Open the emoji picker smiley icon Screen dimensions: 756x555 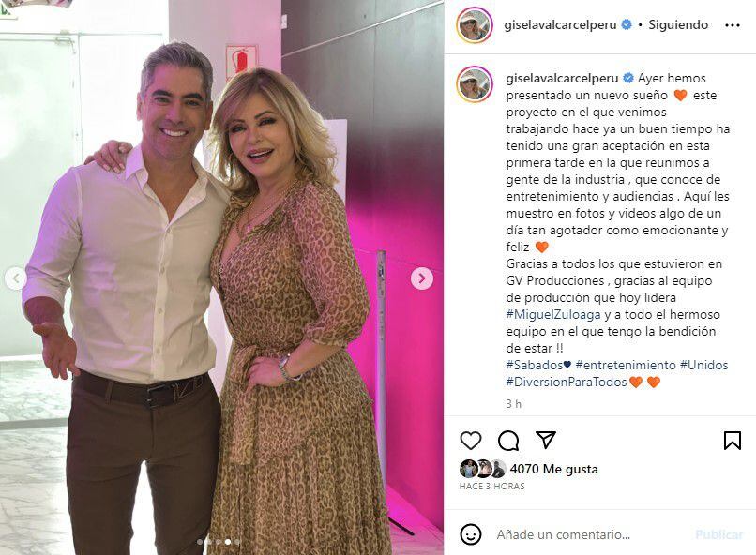pyautogui.click(x=471, y=534)
